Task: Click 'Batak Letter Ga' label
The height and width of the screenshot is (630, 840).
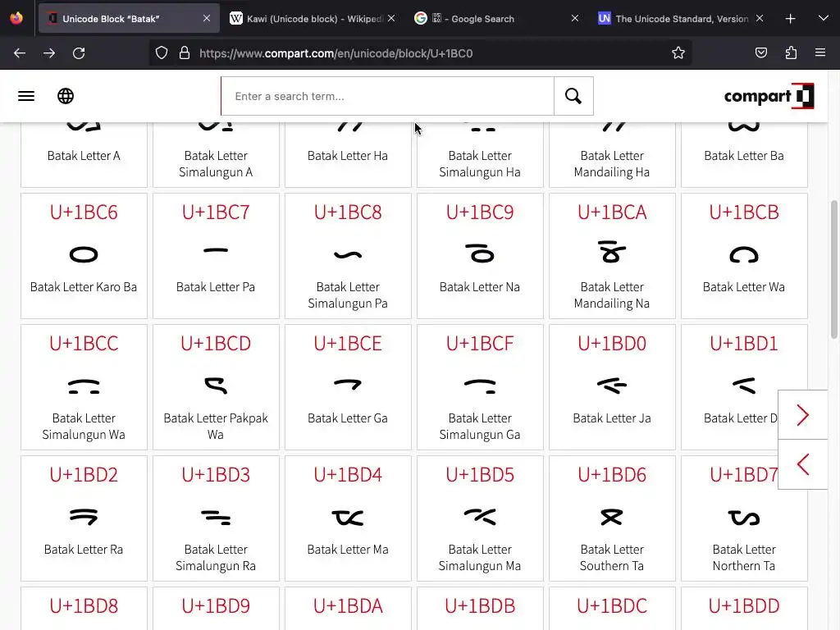Action: point(348,418)
